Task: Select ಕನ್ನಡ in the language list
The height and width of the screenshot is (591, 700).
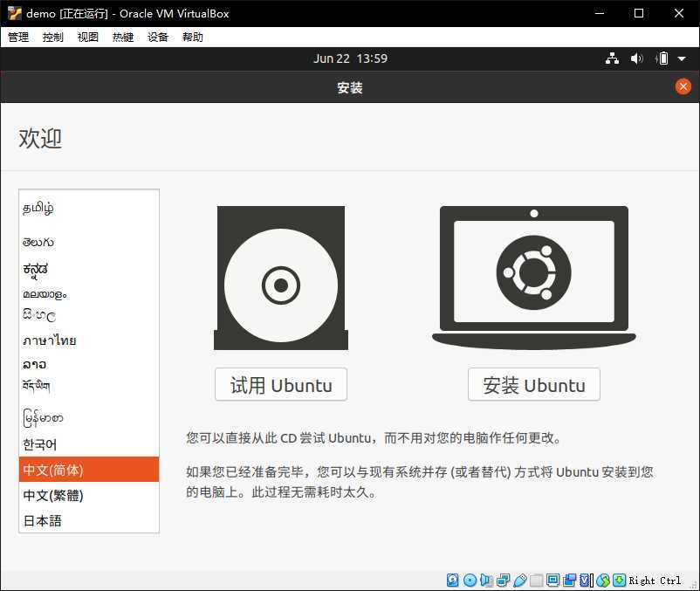Action: 89,269
